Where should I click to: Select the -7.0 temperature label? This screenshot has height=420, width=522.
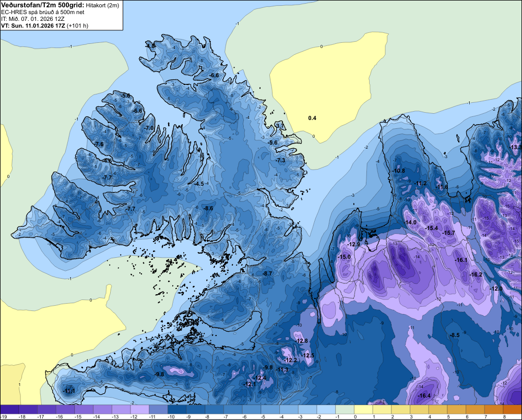point(149,128)
